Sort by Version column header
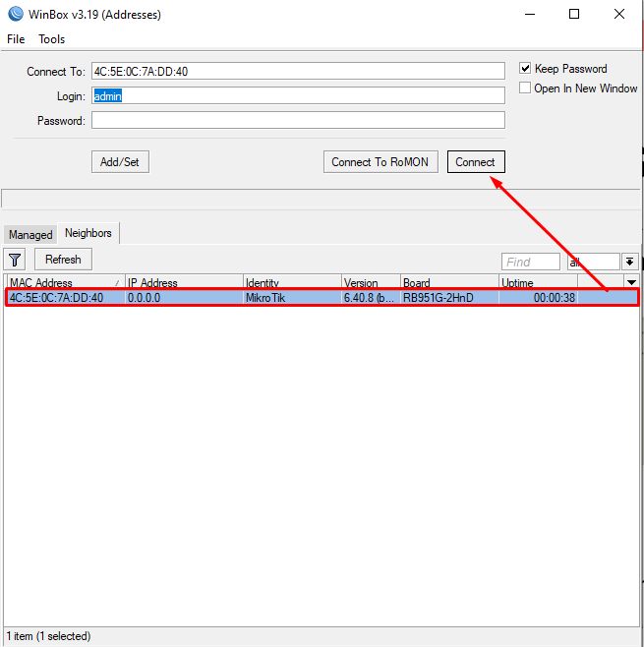Viewport: 644px width, 647px height. pyautogui.click(x=371, y=282)
